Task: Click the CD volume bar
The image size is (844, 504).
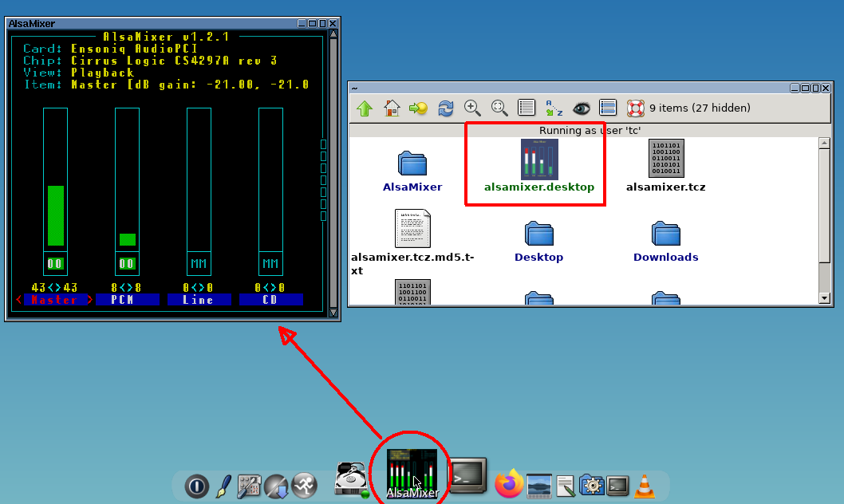Action: [x=270, y=179]
